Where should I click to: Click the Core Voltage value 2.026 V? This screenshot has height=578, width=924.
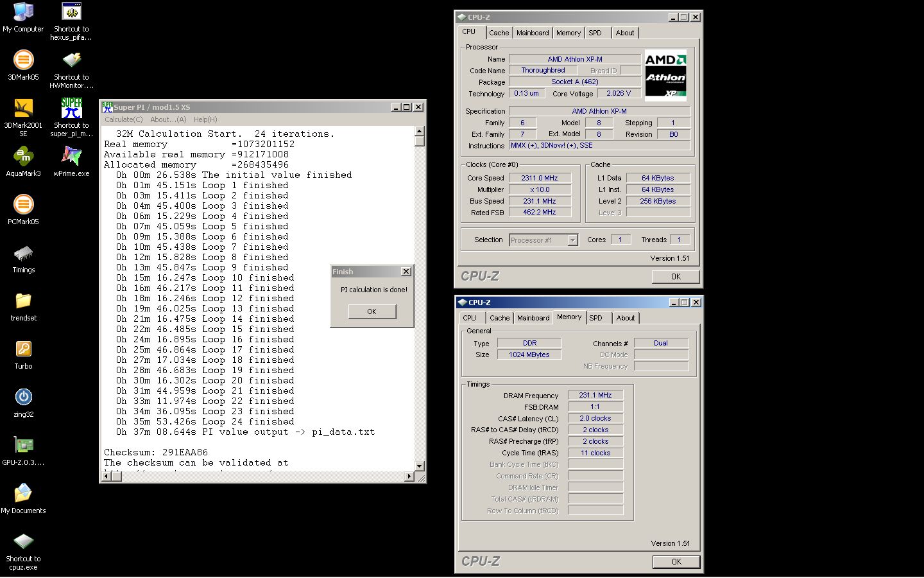(619, 93)
